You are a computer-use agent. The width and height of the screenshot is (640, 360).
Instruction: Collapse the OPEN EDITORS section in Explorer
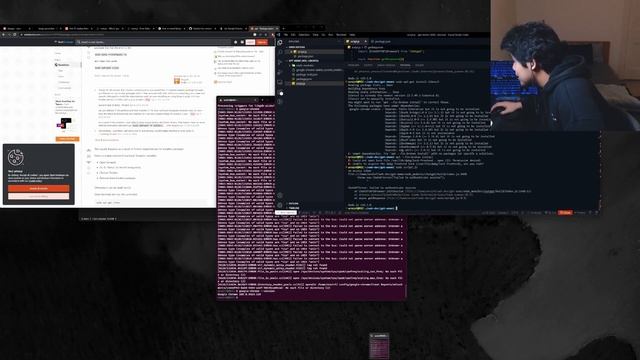tap(297, 47)
